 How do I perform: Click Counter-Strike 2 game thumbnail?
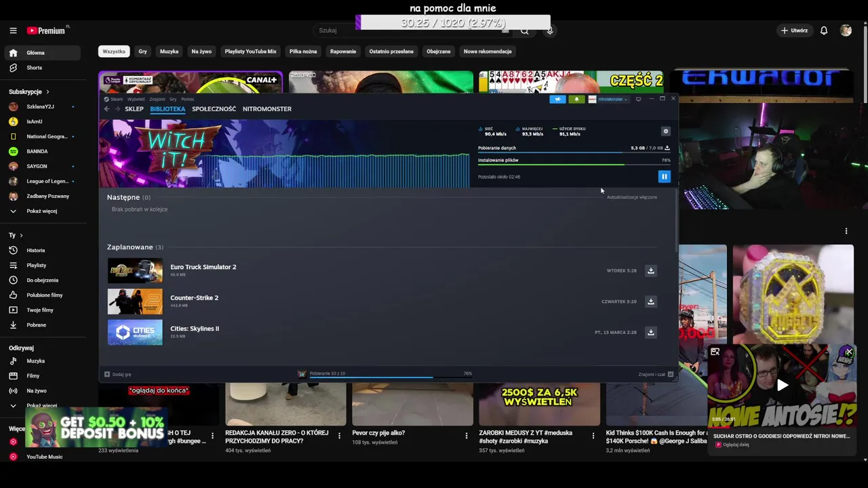[x=135, y=302]
